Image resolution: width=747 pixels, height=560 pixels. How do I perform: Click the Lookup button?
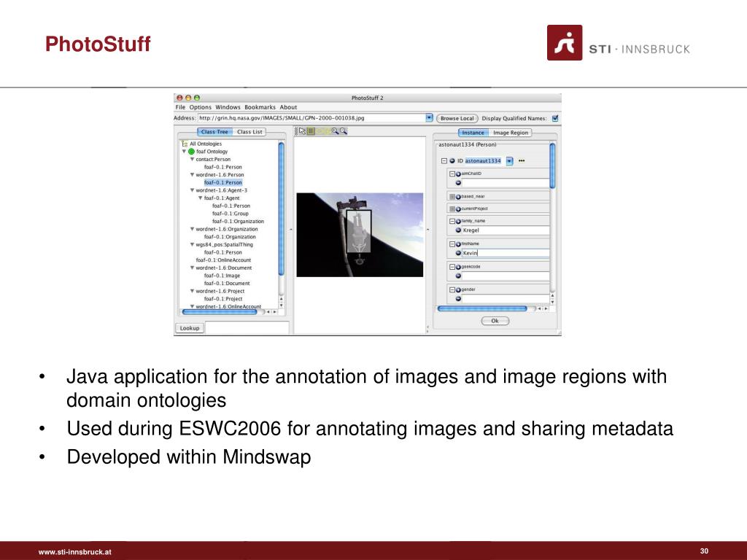coord(190,328)
